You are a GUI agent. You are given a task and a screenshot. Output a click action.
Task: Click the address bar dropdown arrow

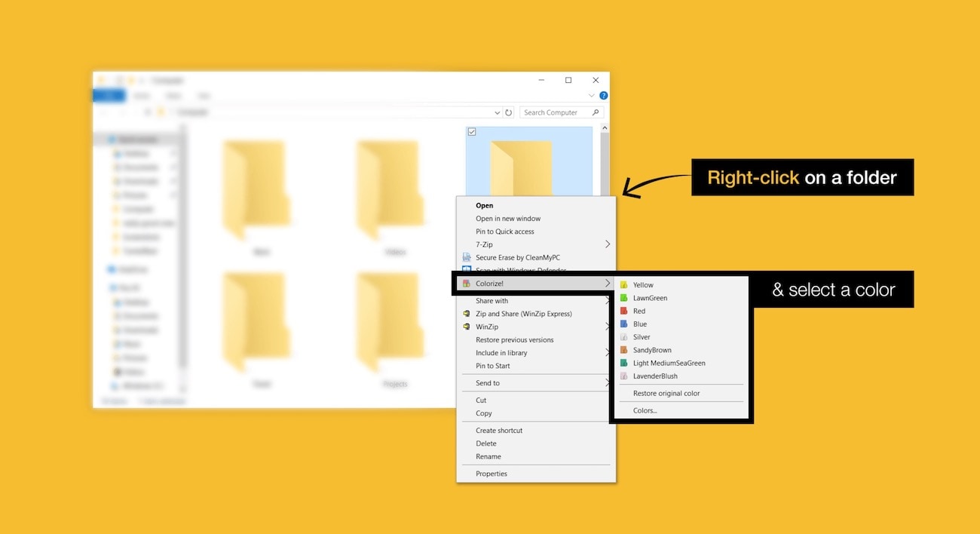coord(496,112)
